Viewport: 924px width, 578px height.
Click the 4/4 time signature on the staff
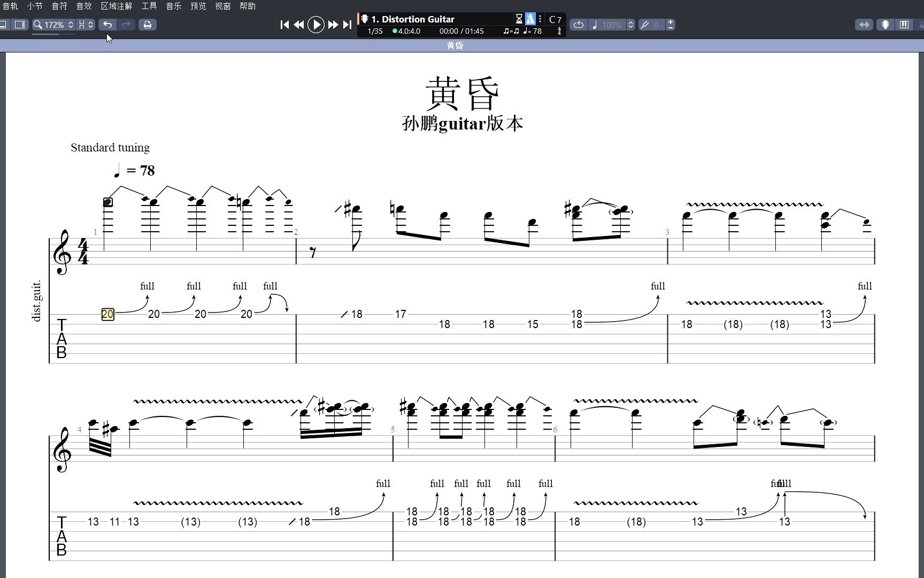(83, 252)
